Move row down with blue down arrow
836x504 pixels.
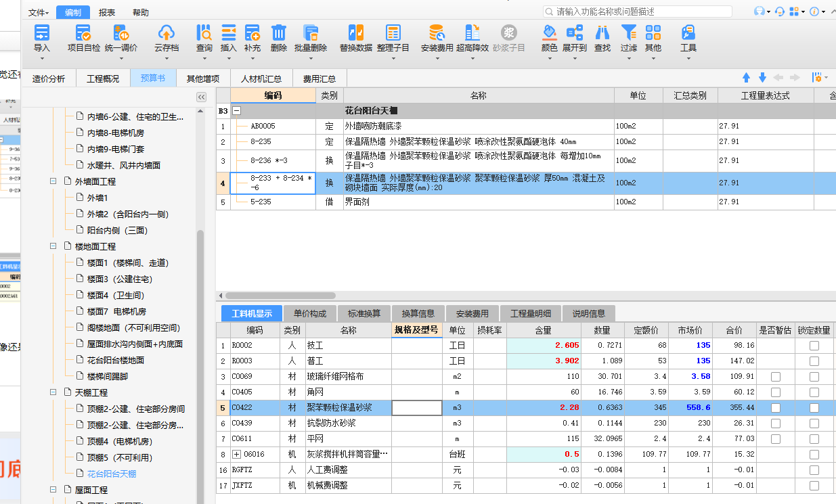(x=762, y=78)
